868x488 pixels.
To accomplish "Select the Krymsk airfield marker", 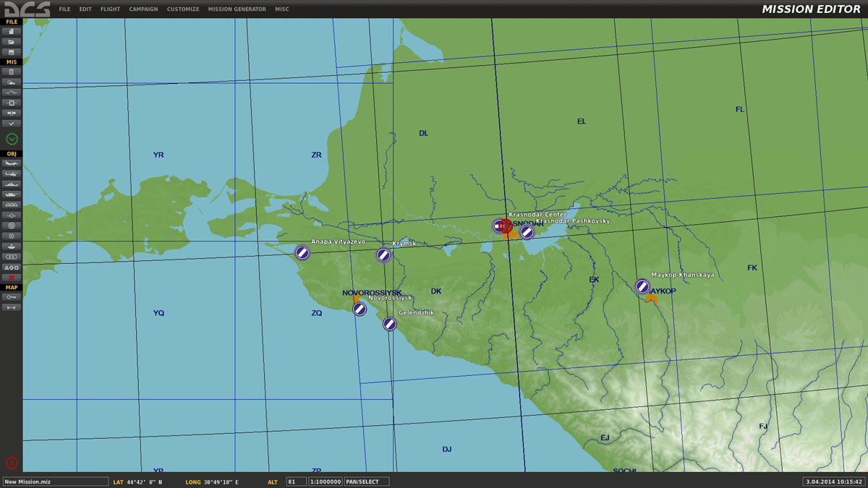I will pos(383,254).
